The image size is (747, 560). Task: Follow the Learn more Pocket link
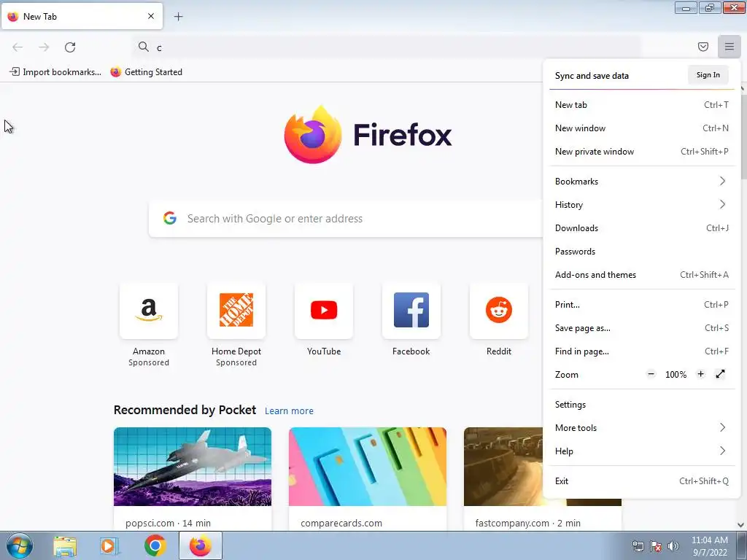tap(289, 411)
